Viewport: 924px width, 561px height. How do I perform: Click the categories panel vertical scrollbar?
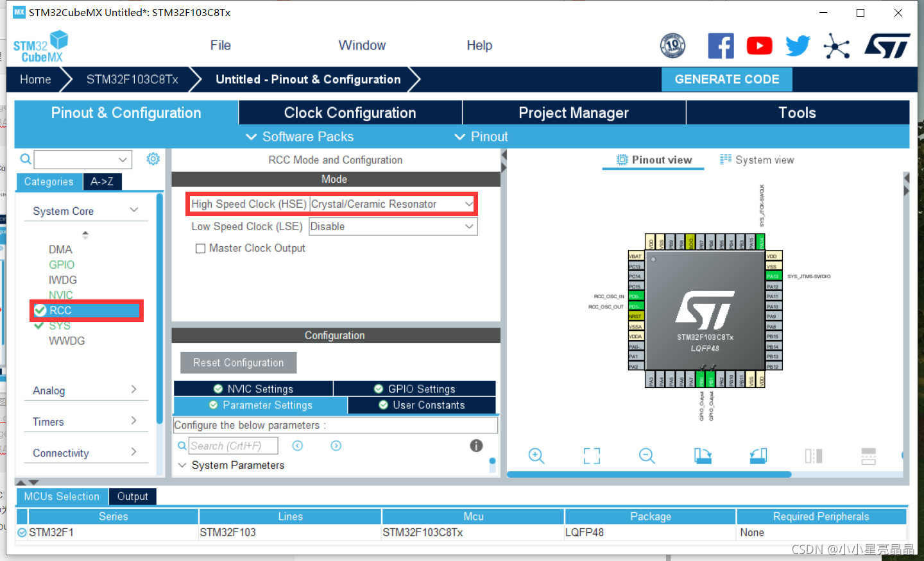[159, 309]
